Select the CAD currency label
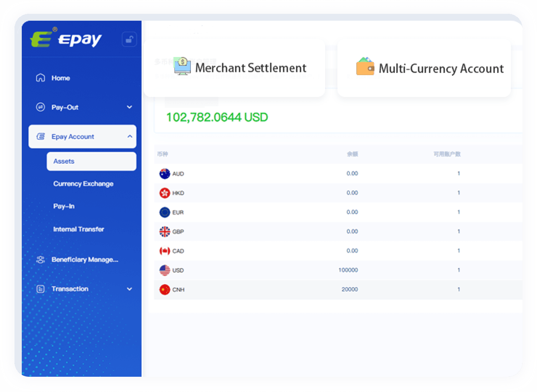 [178, 251]
